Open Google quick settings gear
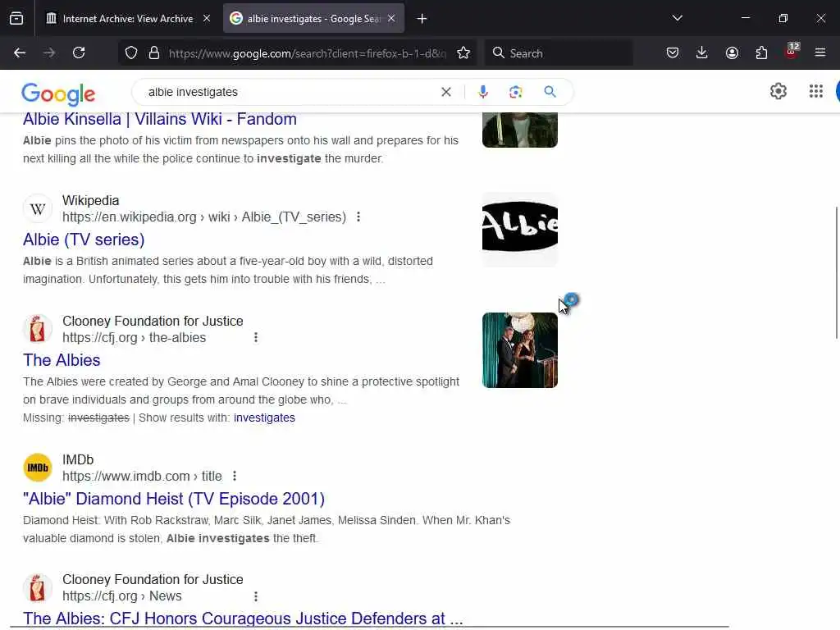The height and width of the screenshot is (630, 840). click(778, 92)
